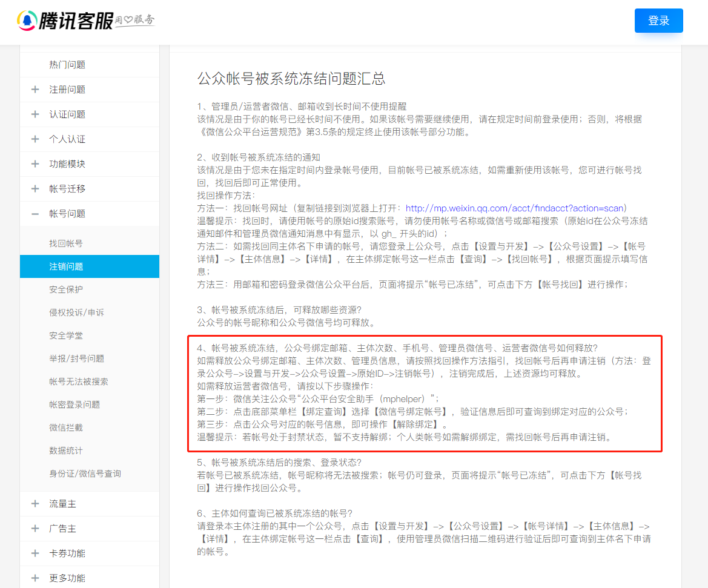Expand the 广告主 plus icon
Screen dimensions: 708x588
pos(35,529)
